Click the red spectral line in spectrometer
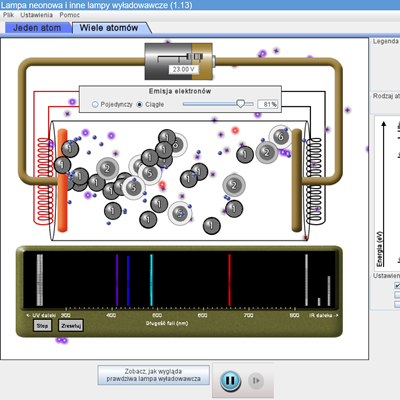Viewport: 400px width, 400px height. pos(229,280)
